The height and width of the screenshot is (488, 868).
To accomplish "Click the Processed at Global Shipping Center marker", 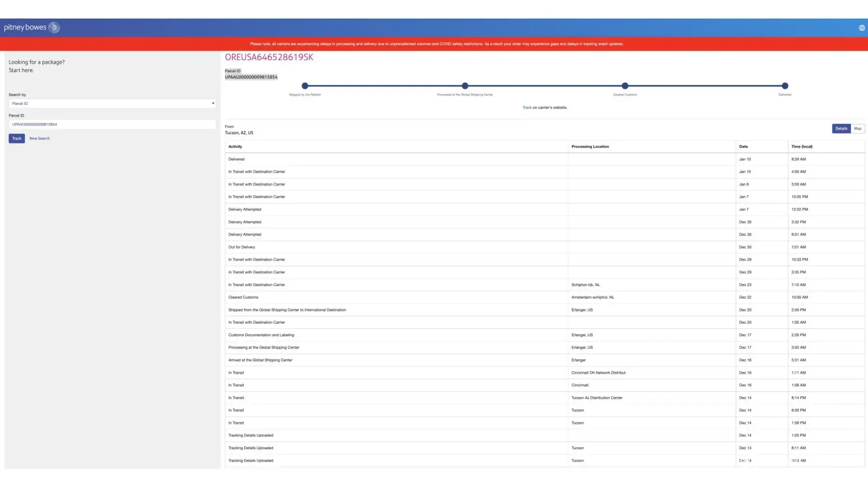I will click(465, 86).
